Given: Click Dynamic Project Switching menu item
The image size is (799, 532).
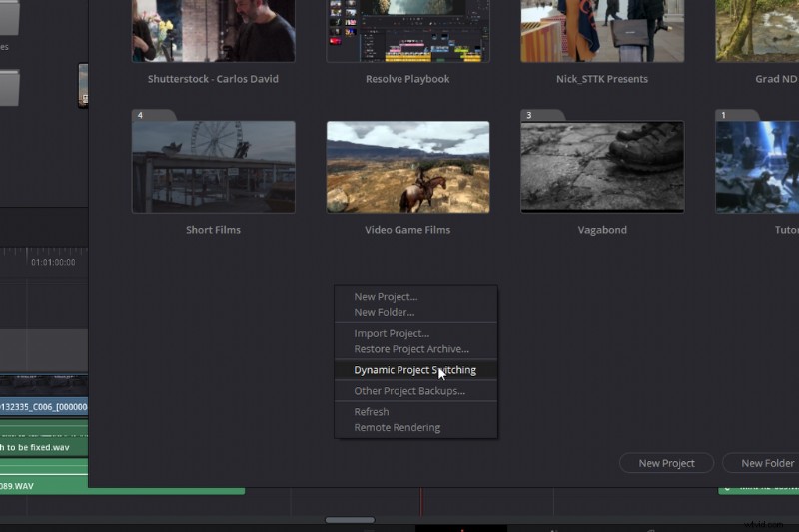Looking at the screenshot, I should pos(414,370).
